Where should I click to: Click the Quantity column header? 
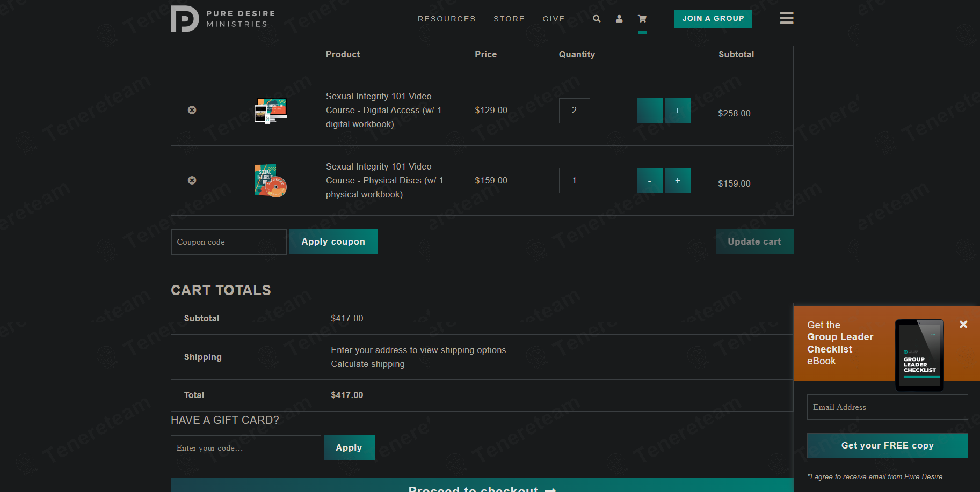click(577, 54)
